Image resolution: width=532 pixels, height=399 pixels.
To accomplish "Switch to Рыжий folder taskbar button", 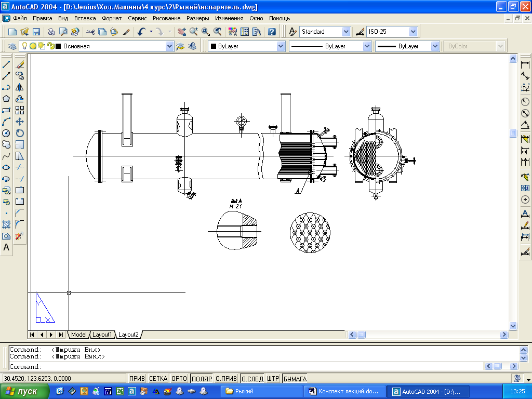I will pos(261,391).
